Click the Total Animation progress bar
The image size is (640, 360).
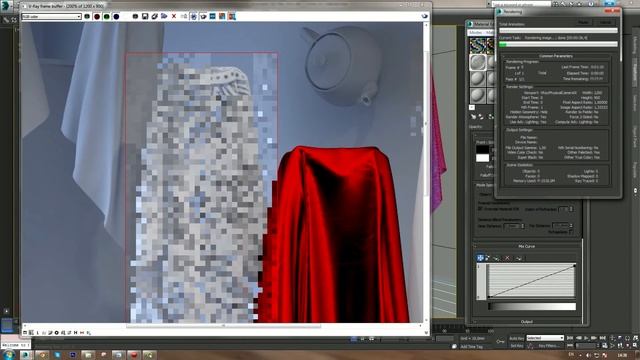pos(558,31)
